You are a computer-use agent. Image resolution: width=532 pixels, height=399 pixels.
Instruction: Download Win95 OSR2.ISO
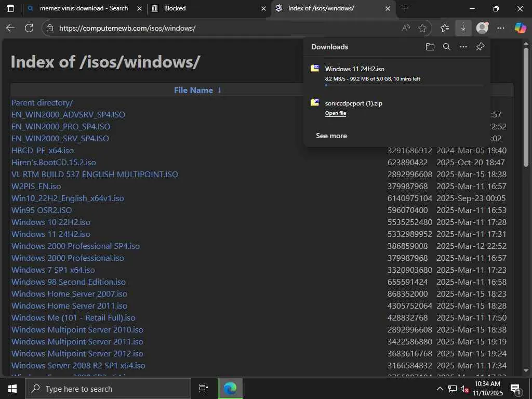tap(42, 210)
